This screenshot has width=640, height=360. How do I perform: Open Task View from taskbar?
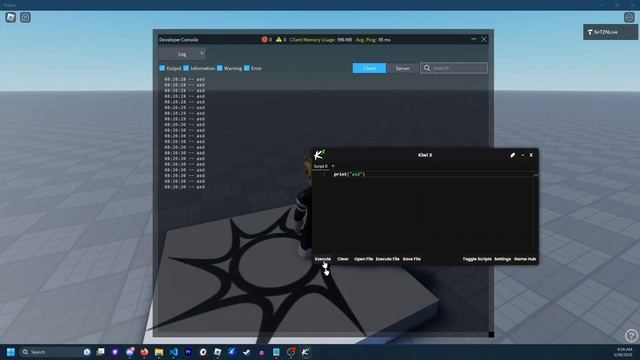100,352
